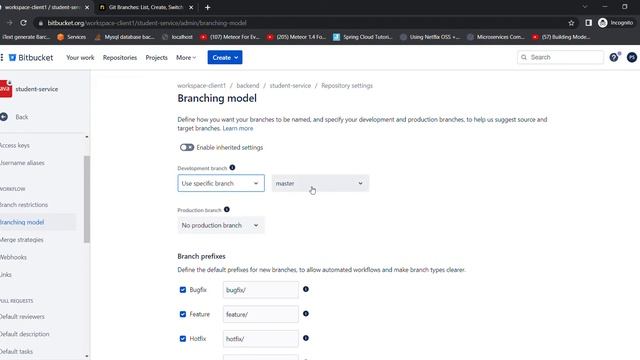Click the feature/ prefix input field
The height and width of the screenshot is (360, 640).
(x=261, y=314)
